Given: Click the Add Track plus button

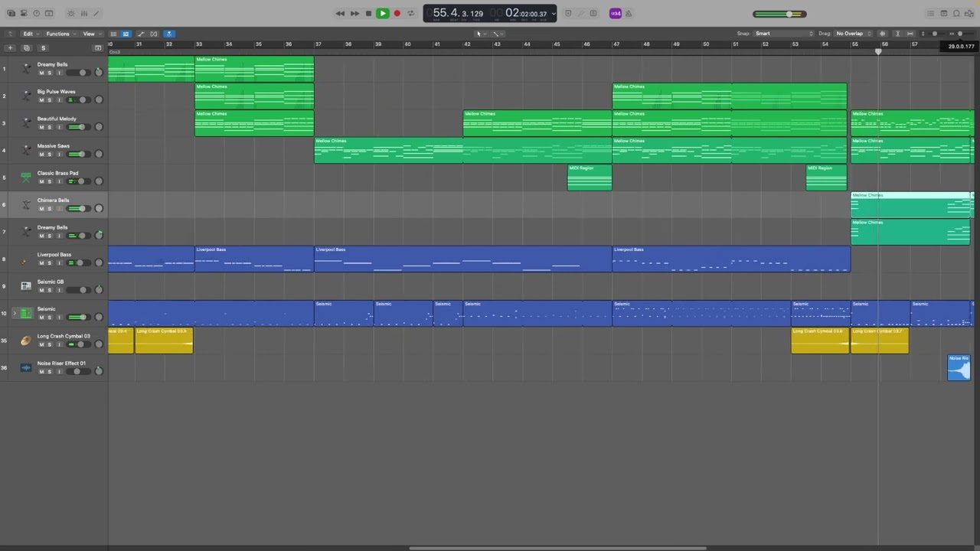Looking at the screenshot, I should (11, 47).
